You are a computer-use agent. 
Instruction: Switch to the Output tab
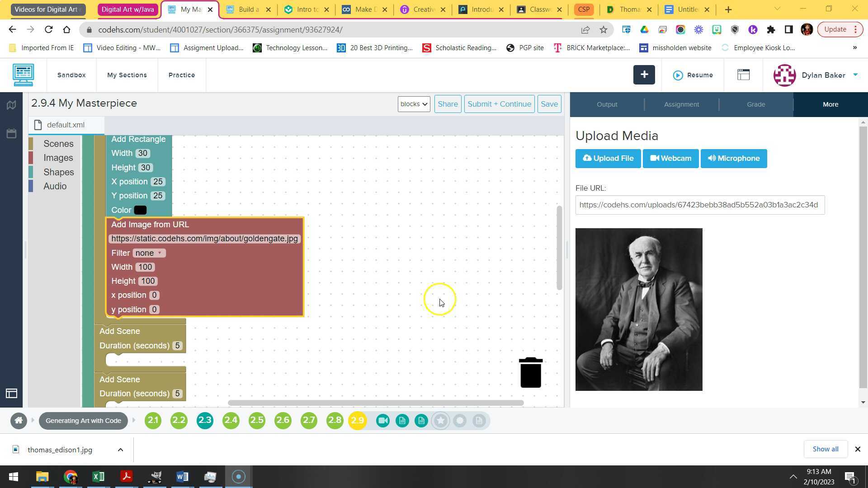coord(607,104)
